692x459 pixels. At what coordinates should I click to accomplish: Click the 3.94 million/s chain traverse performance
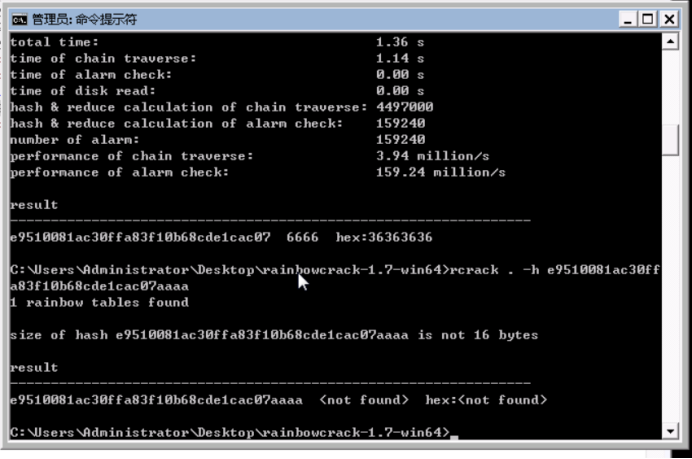(x=432, y=156)
